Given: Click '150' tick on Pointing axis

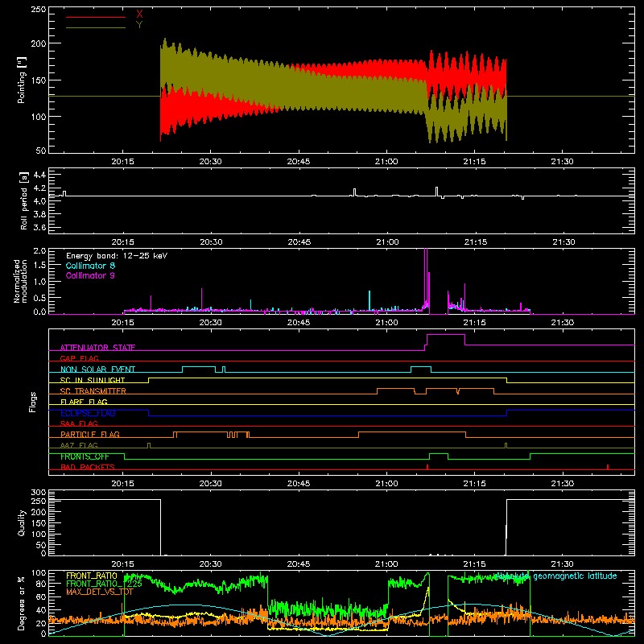Looking at the screenshot, I should 39,80.
